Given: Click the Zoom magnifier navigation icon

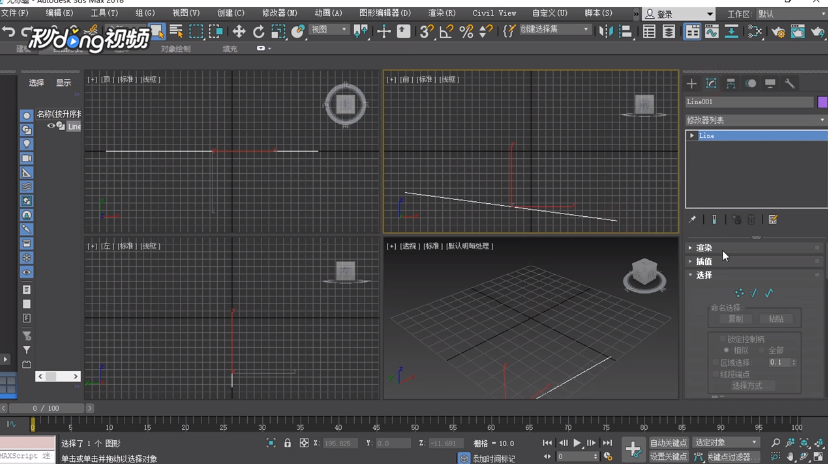Looking at the screenshot, I should point(775,443).
